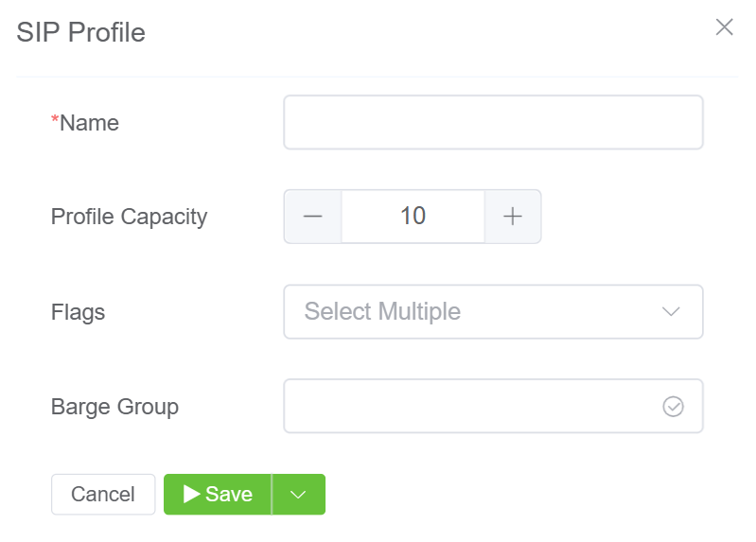Decrease Profile Capacity with minus button
756x542 pixels.
[x=313, y=217]
